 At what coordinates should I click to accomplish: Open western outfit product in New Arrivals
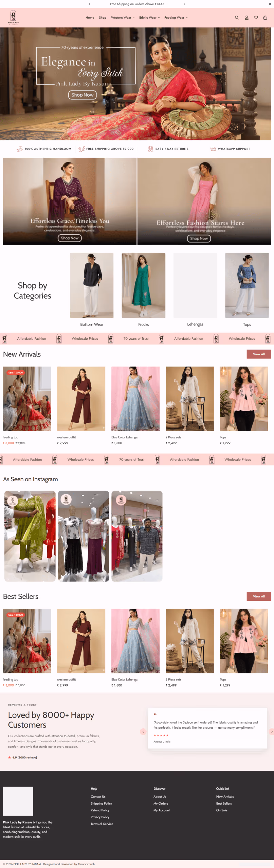coord(81,399)
